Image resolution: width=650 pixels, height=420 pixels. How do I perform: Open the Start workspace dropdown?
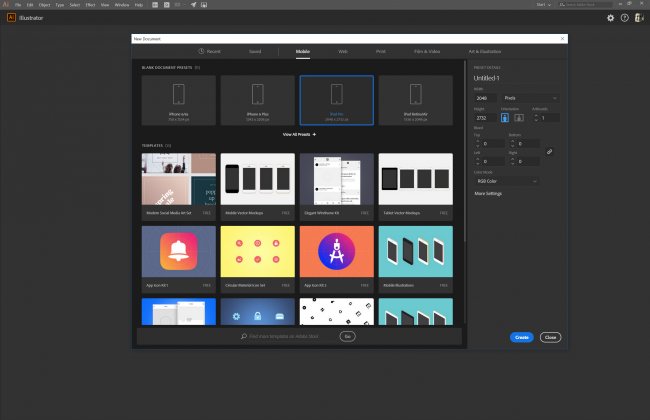[543, 5]
